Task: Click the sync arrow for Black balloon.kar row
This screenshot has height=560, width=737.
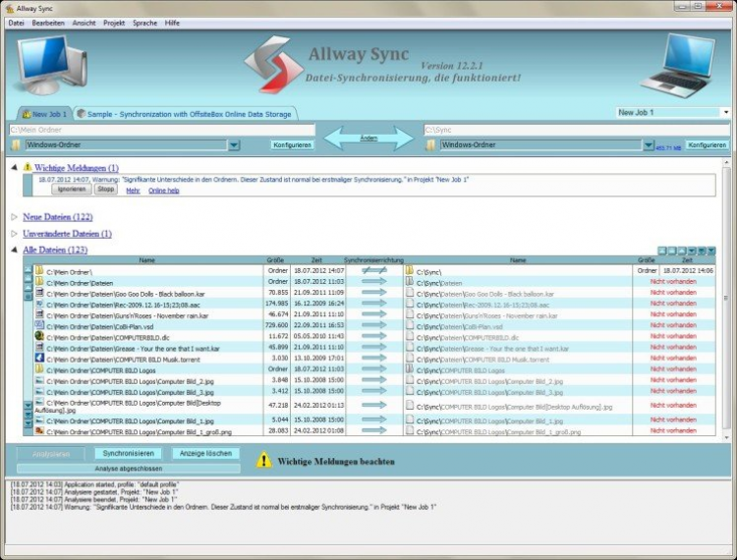Action: pyautogui.click(x=374, y=292)
